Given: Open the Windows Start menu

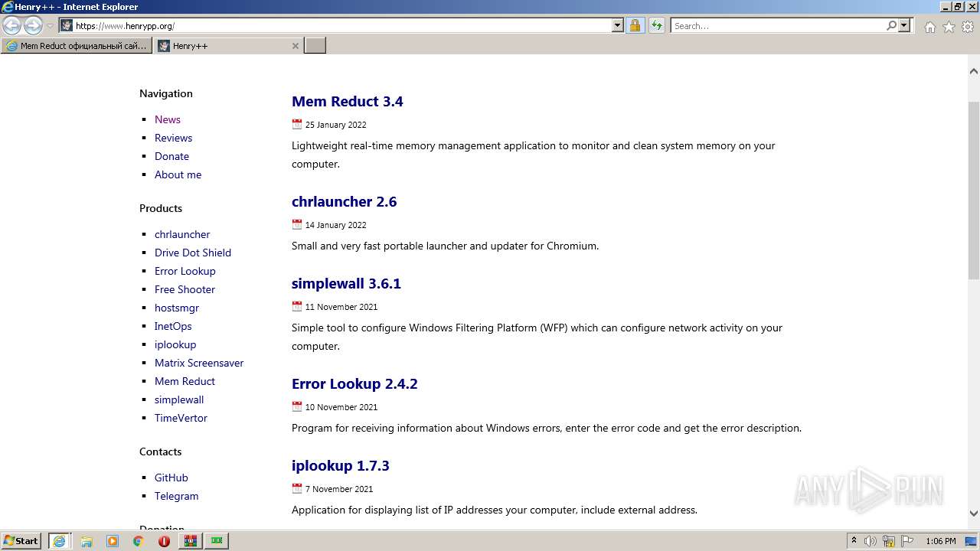Looking at the screenshot, I should [21, 541].
